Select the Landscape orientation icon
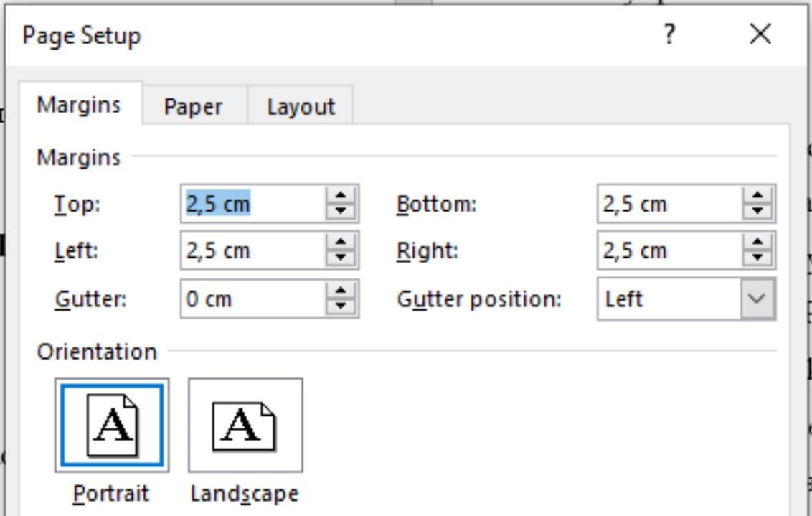 [245, 426]
